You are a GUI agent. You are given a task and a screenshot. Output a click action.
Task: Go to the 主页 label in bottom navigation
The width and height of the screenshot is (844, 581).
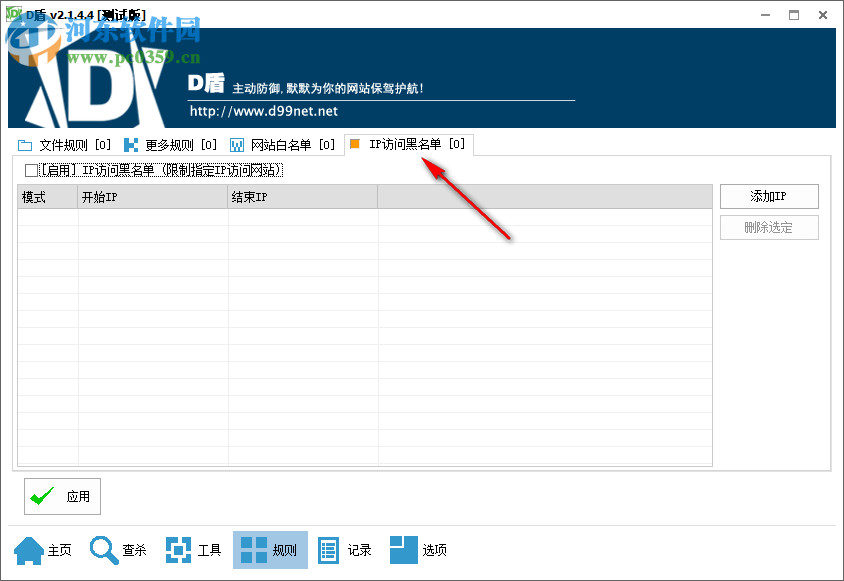click(x=60, y=550)
